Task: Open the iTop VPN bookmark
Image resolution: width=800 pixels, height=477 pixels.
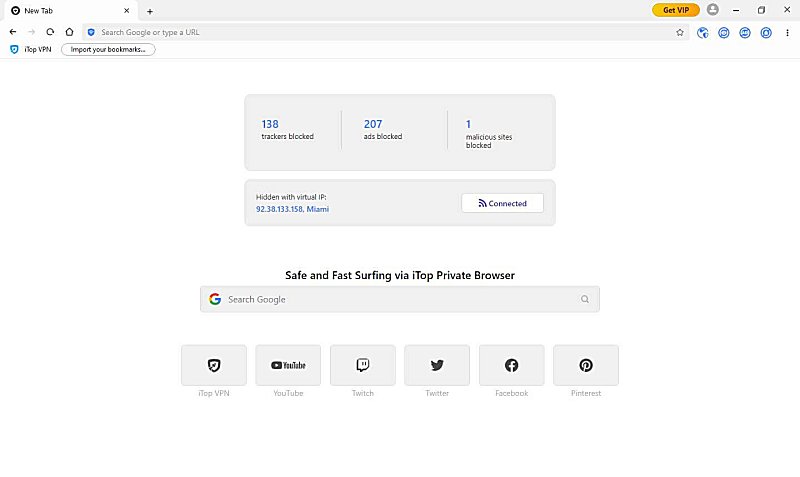Action: pos(30,49)
